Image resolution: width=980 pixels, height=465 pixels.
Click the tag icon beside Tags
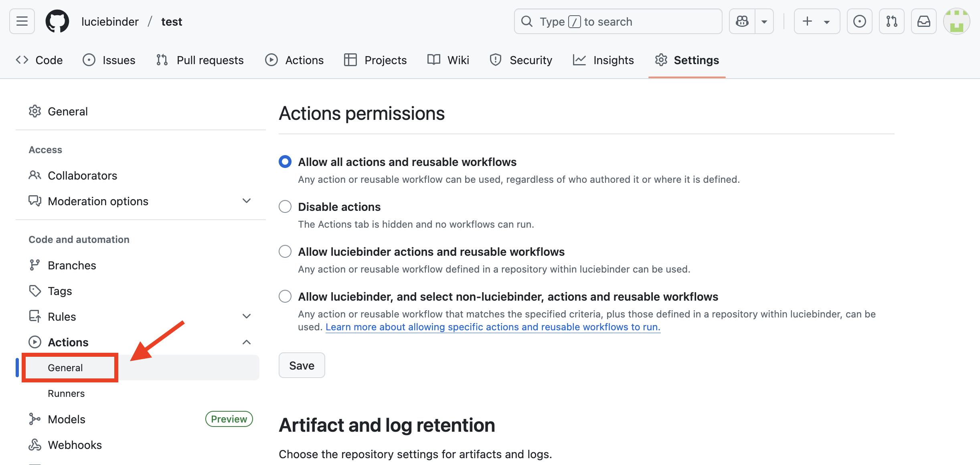click(x=35, y=291)
